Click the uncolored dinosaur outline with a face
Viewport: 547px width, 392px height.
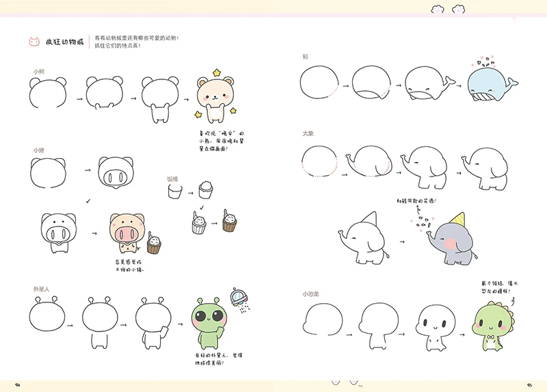click(x=436, y=328)
